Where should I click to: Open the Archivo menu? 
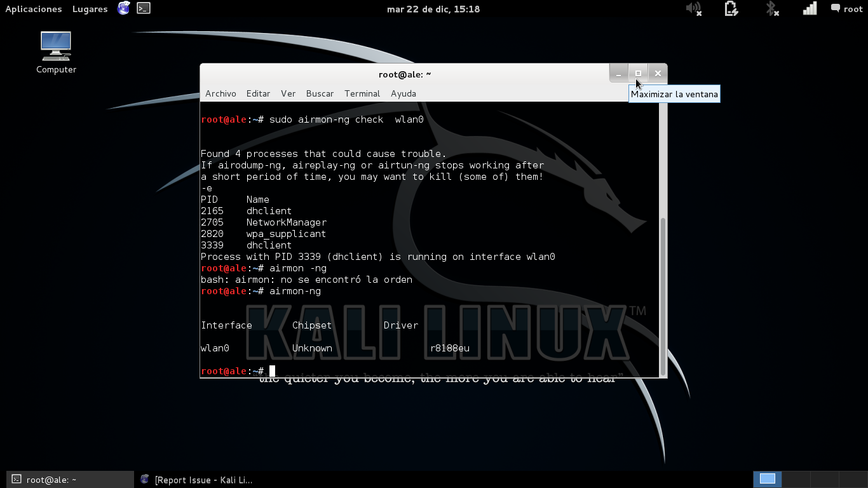pyautogui.click(x=220, y=93)
